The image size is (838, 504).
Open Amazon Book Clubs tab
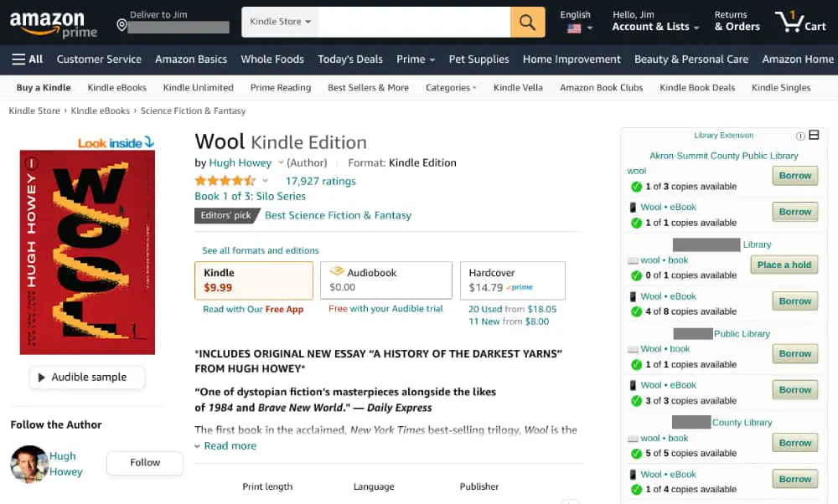tap(601, 88)
